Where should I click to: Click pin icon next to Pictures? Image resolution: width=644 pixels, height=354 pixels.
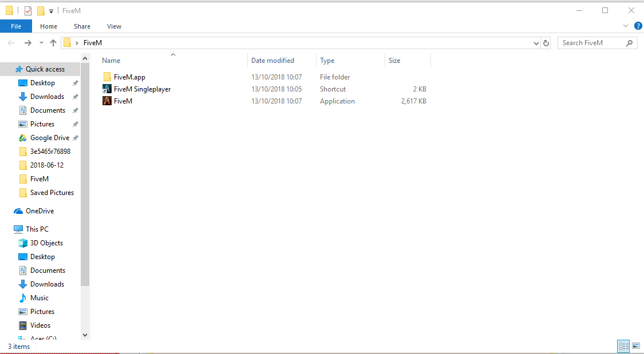point(75,124)
